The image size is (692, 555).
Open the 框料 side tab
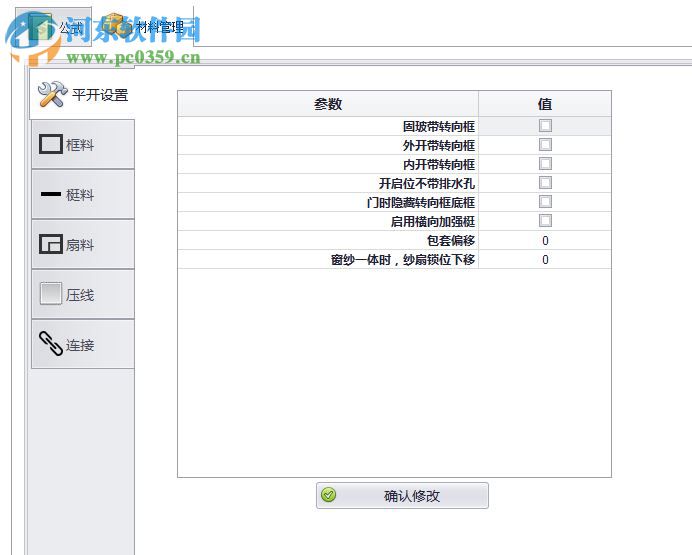(83, 144)
